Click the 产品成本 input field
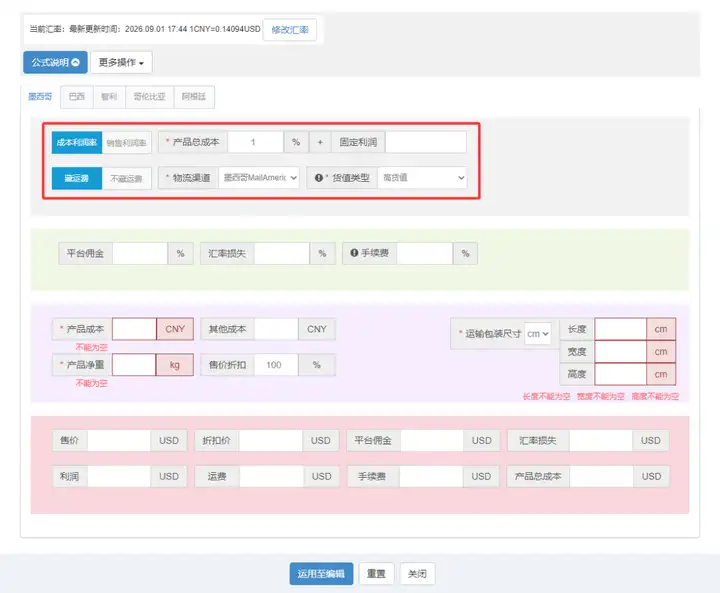This screenshot has width=720, height=593. coord(134,329)
